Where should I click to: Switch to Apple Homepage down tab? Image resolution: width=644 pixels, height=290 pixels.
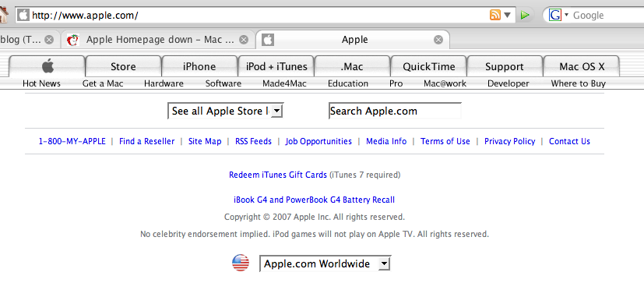tap(159, 40)
